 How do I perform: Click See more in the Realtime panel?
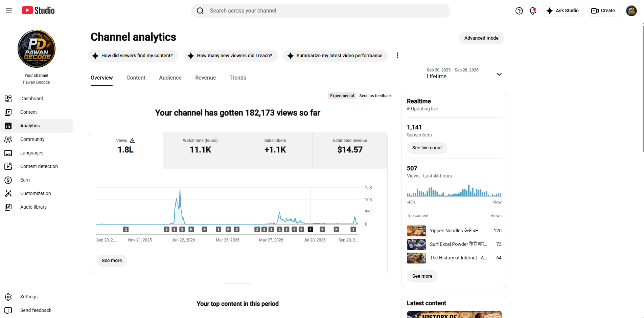click(x=422, y=276)
